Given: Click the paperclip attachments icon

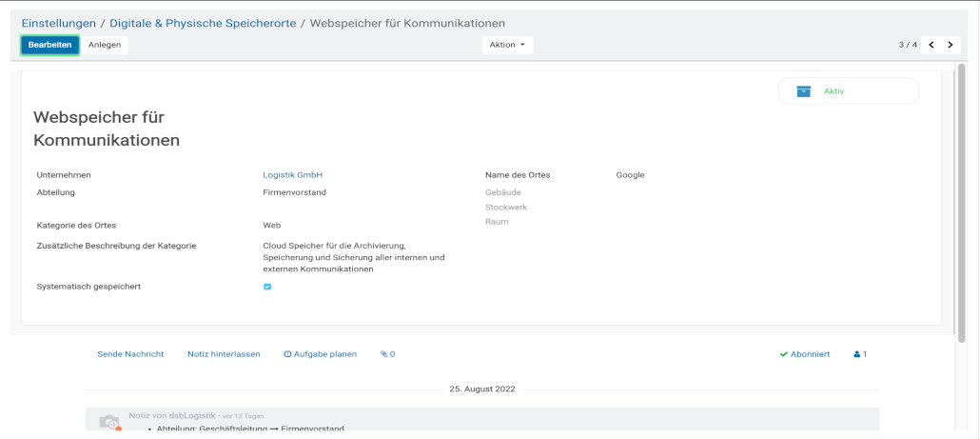Looking at the screenshot, I should pos(384,354).
